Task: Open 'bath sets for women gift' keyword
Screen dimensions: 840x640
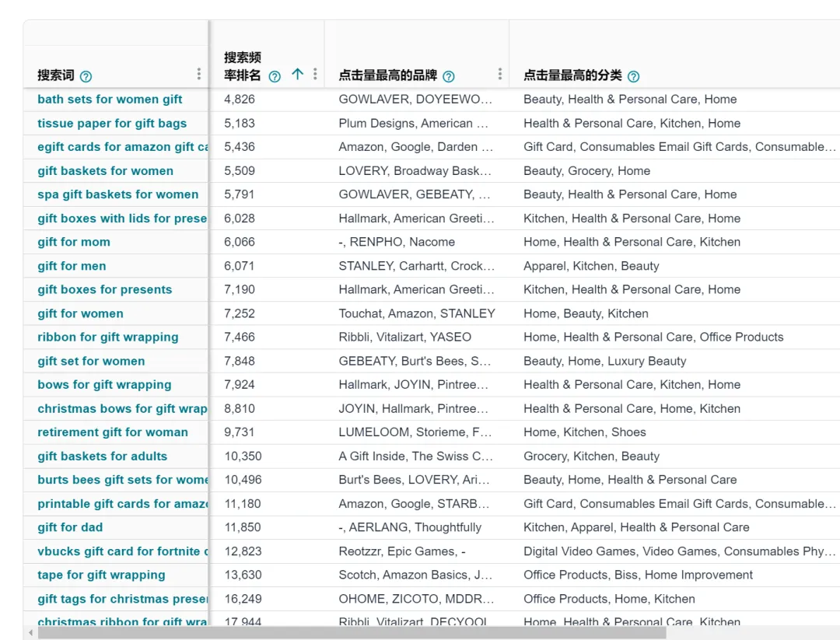Action: pos(110,99)
